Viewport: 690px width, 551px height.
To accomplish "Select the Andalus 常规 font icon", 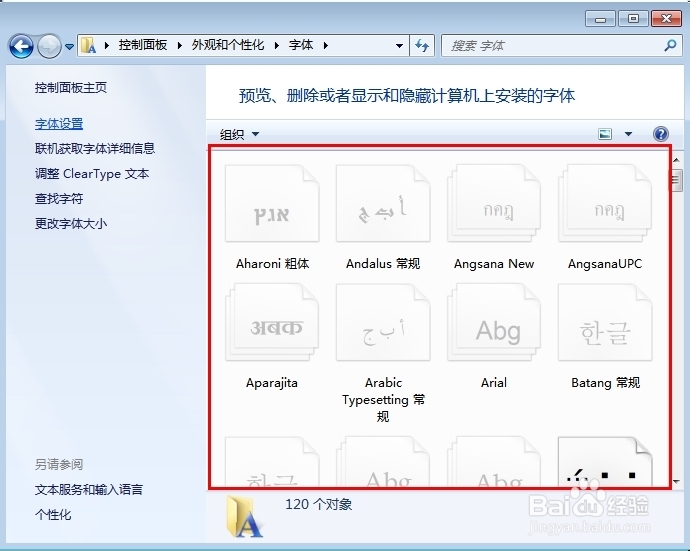I will point(383,205).
